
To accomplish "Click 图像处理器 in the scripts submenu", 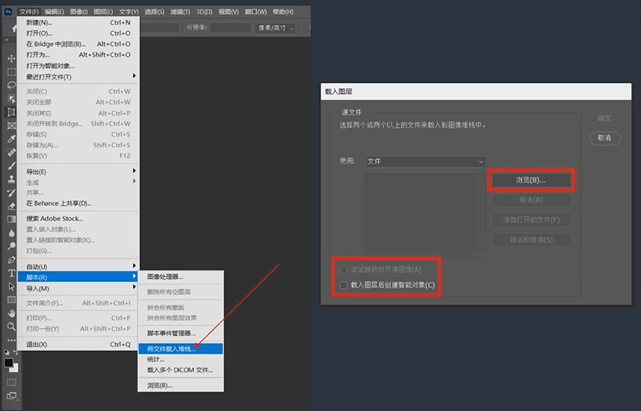I will 180,276.
